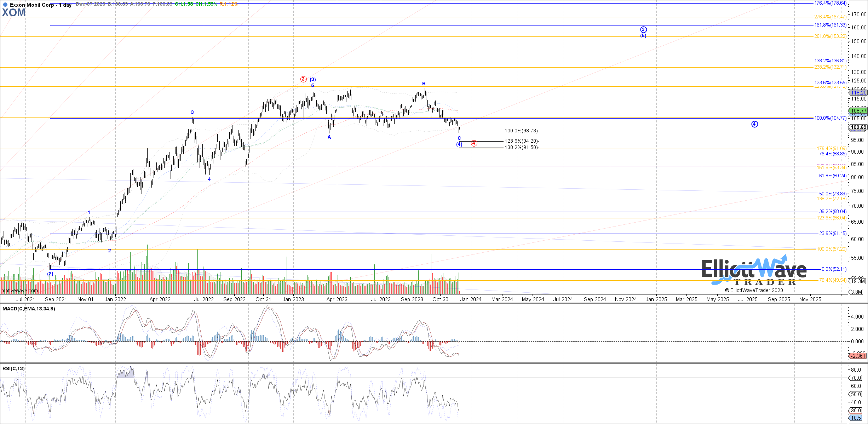Click the wave C label above blue (4)

click(459, 138)
